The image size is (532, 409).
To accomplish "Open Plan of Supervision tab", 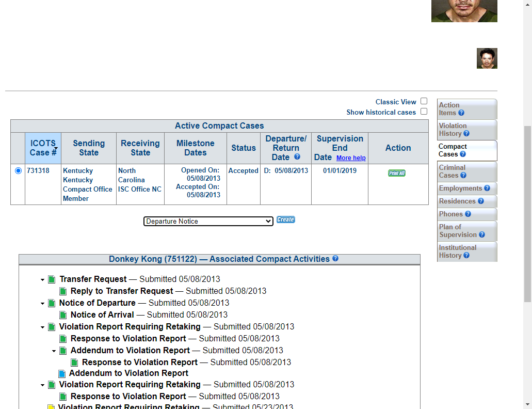I will click(467, 231).
